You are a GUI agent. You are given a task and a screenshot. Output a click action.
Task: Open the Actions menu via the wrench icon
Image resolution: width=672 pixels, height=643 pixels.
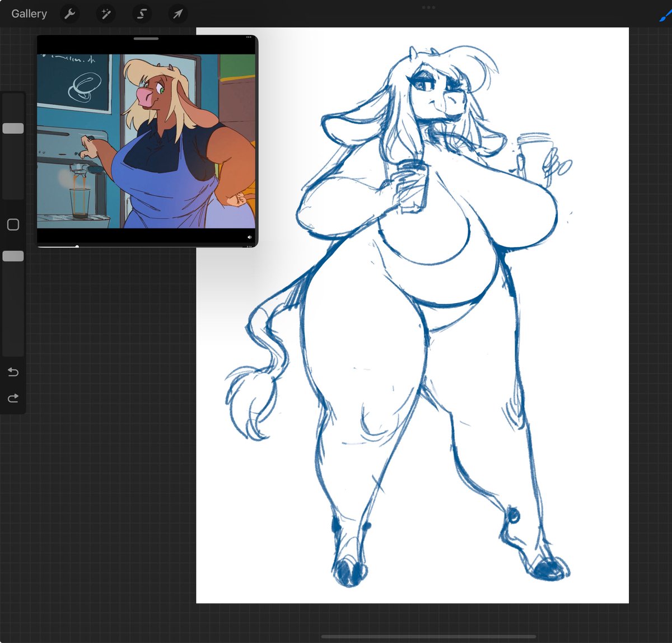tap(69, 13)
